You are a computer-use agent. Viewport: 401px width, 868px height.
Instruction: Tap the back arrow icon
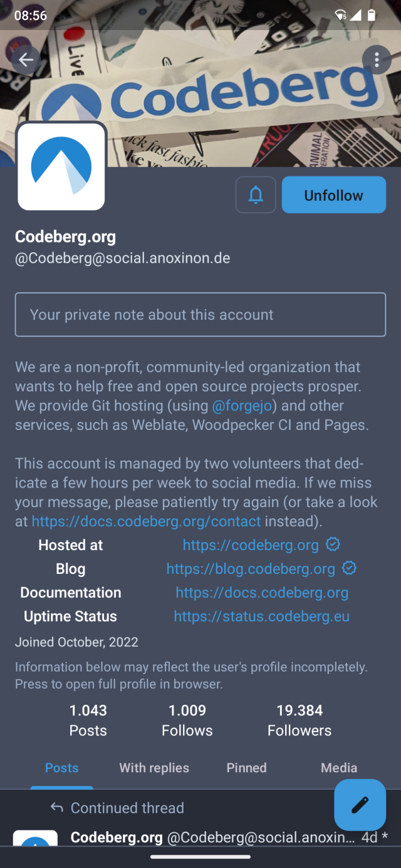26,60
